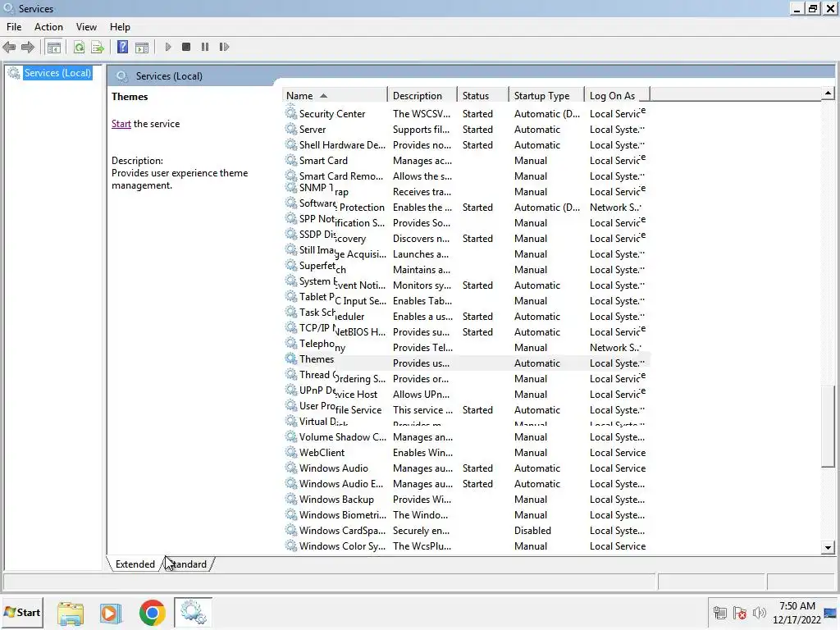Viewport: 840px width, 630px height.
Task: Open the File menu
Action: (14, 27)
